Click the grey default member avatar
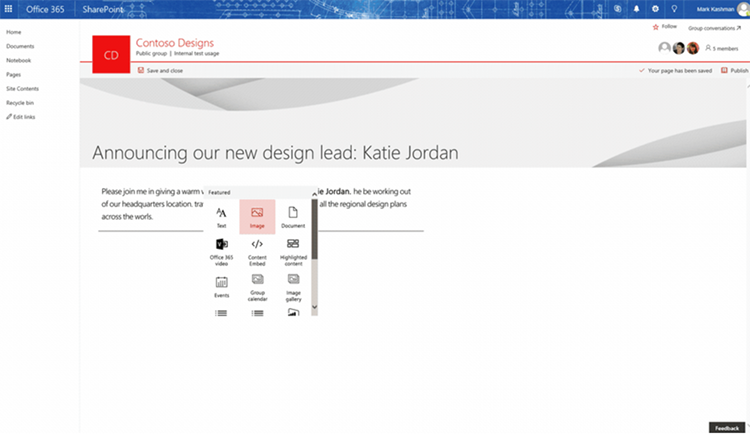Screen dimensions: 750x439 [664, 48]
